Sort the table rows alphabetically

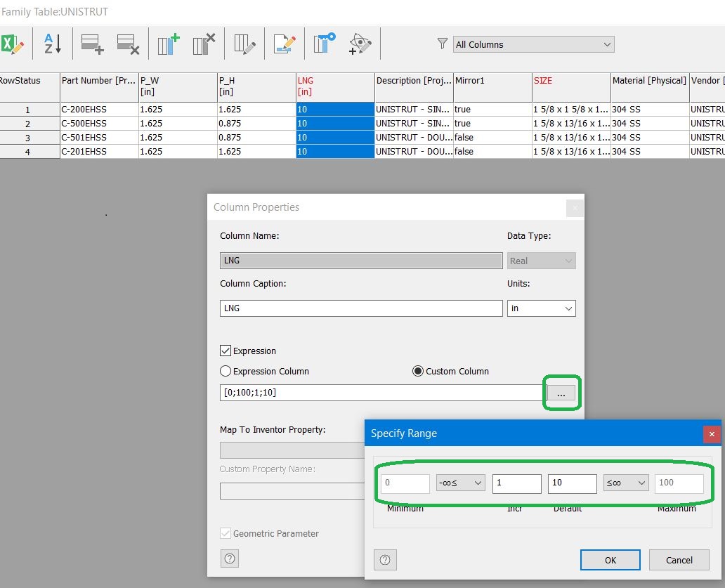pyautogui.click(x=51, y=44)
